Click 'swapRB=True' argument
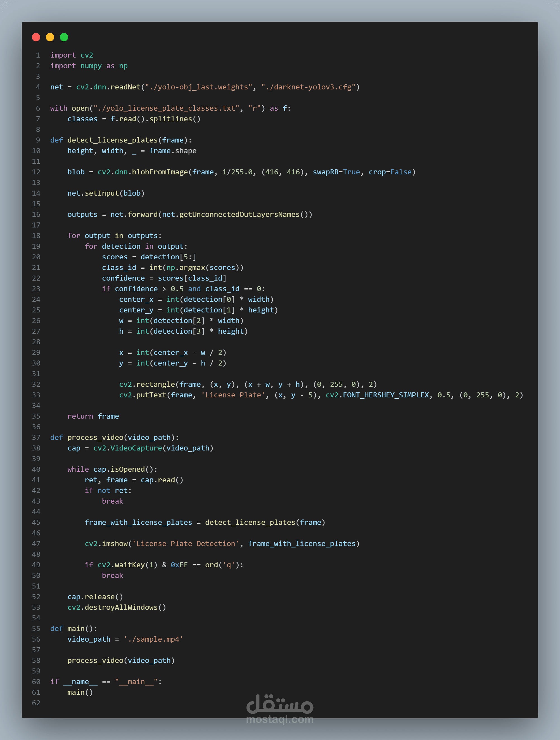Viewport: 560px width, 740px height. point(336,172)
